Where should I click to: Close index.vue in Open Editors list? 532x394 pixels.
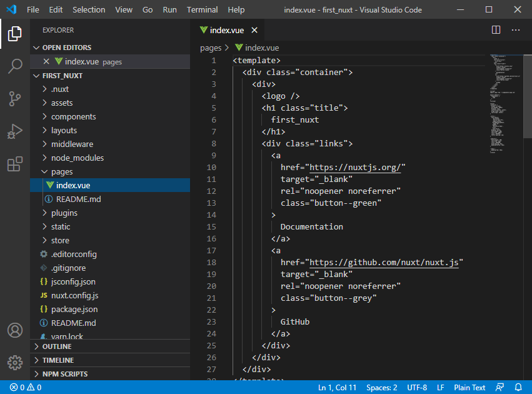[46, 61]
